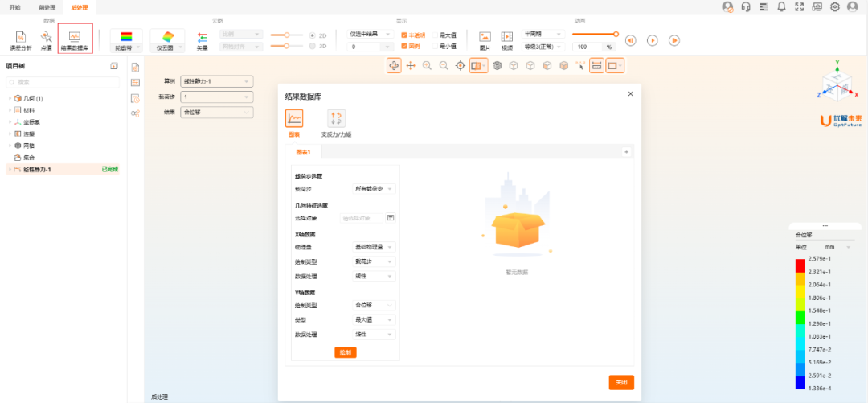Toggle the 半透明 checkbox

click(404, 35)
